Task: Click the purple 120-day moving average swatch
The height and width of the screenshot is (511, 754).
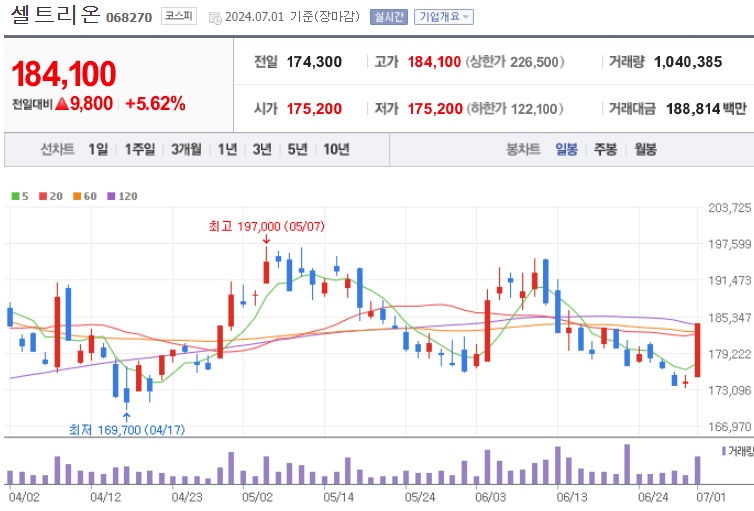Action: 111,196
